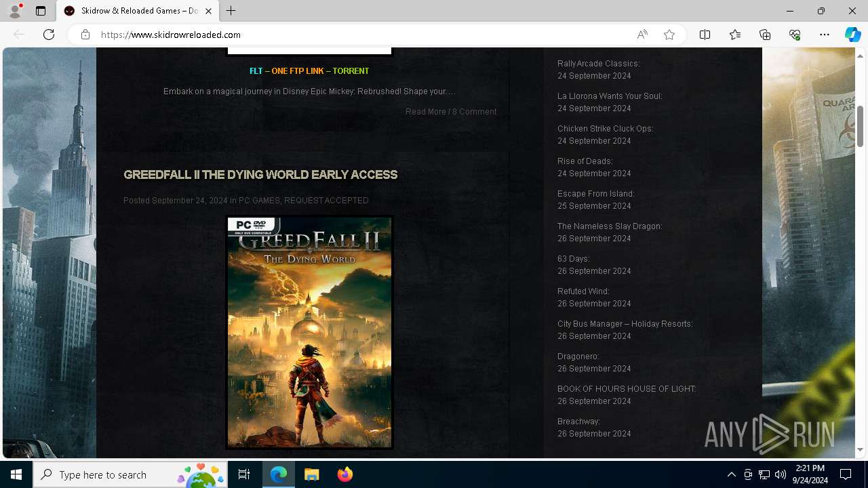Click the page vertical scrollbar thumb
Image resolution: width=868 pixels, height=488 pixels.
click(860, 125)
